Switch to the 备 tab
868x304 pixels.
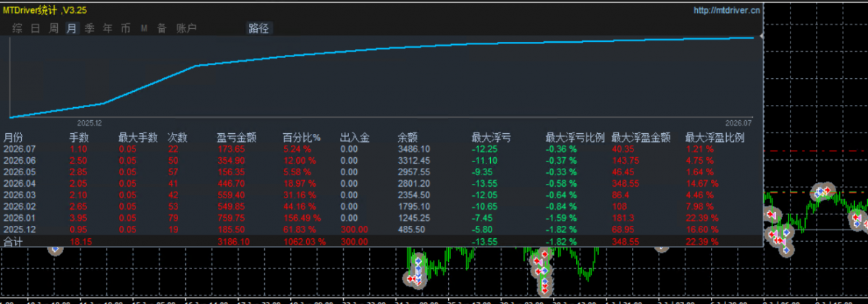pos(161,28)
